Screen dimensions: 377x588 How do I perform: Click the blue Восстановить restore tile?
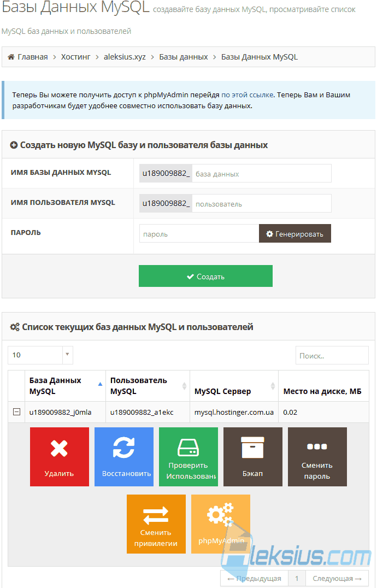123,456
